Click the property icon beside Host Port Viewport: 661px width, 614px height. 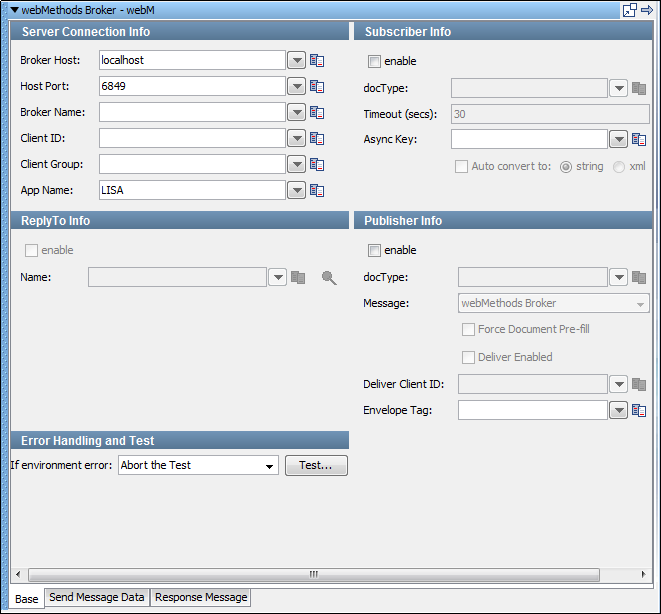[317, 86]
